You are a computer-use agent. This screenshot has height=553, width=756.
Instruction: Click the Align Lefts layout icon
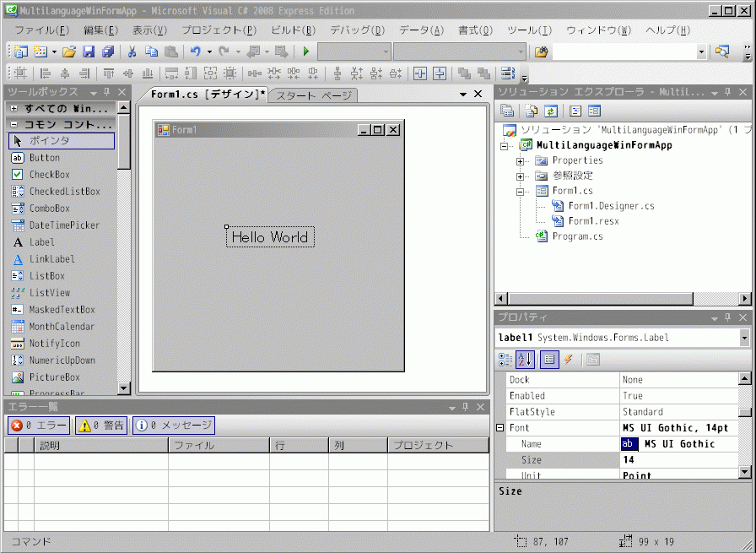click(x=46, y=73)
